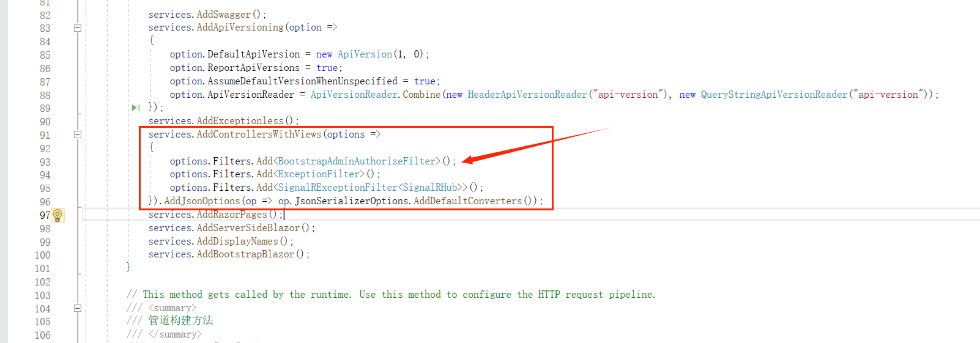Click line number 93 in the margin

click(45, 162)
